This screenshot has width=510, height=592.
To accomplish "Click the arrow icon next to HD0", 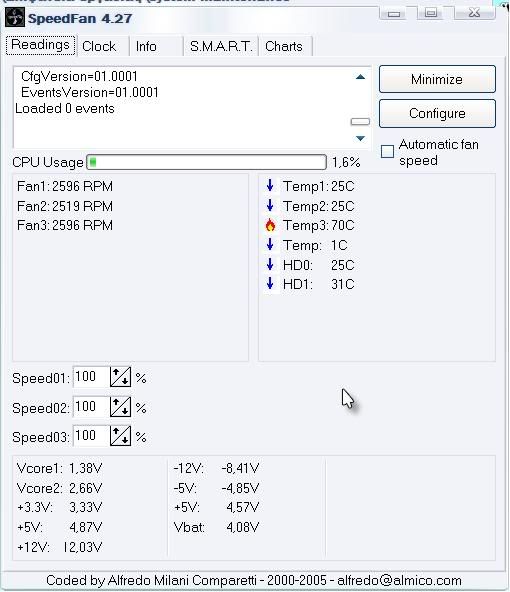I will 270,264.
